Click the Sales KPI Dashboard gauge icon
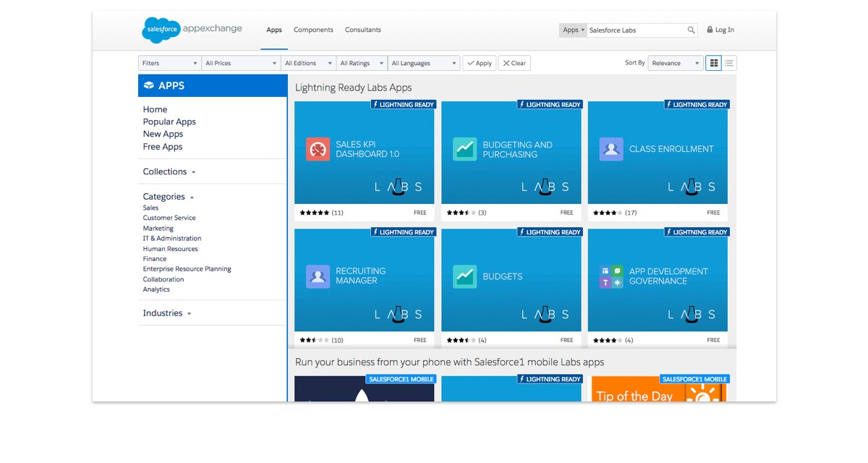 pos(318,149)
